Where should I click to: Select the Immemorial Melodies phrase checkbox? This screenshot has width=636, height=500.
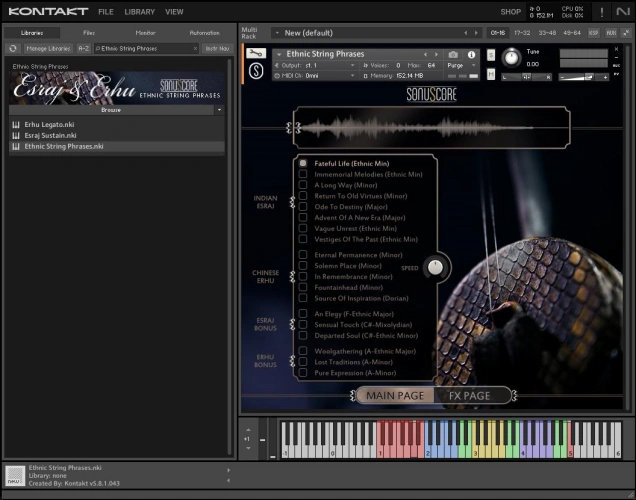click(x=303, y=175)
